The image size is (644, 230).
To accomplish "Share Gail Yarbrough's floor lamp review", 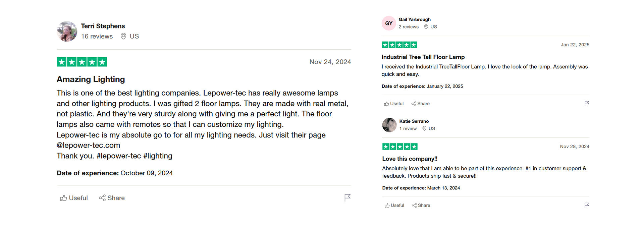I will 421,104.
